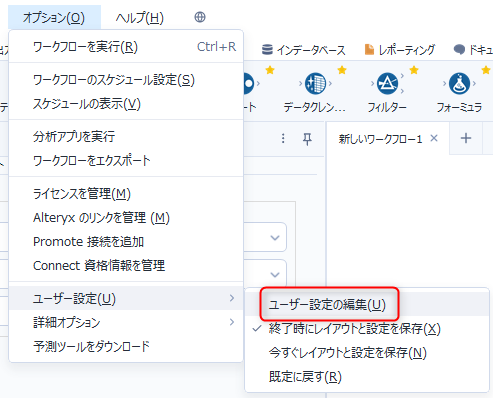Screen dimensions: 493x398
Task: Select Alteryx のリンクを管理 (M)
Action: (126, 218)
